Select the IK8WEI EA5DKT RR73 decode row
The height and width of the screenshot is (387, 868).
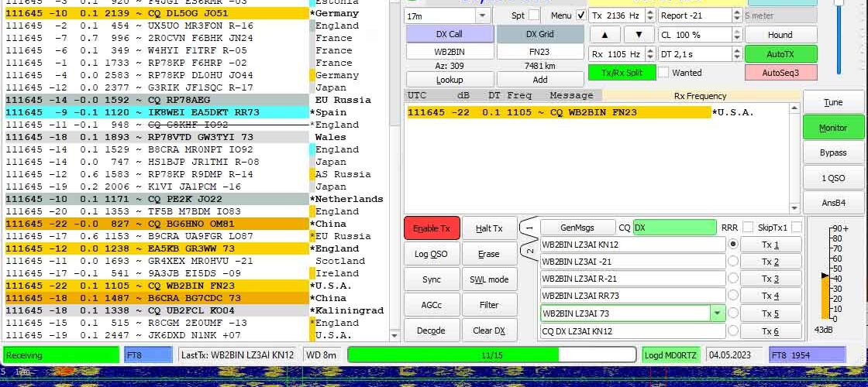[157, 112]
